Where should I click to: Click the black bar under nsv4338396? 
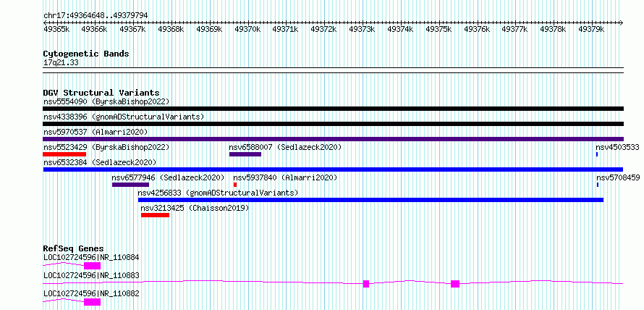(333, 124)
